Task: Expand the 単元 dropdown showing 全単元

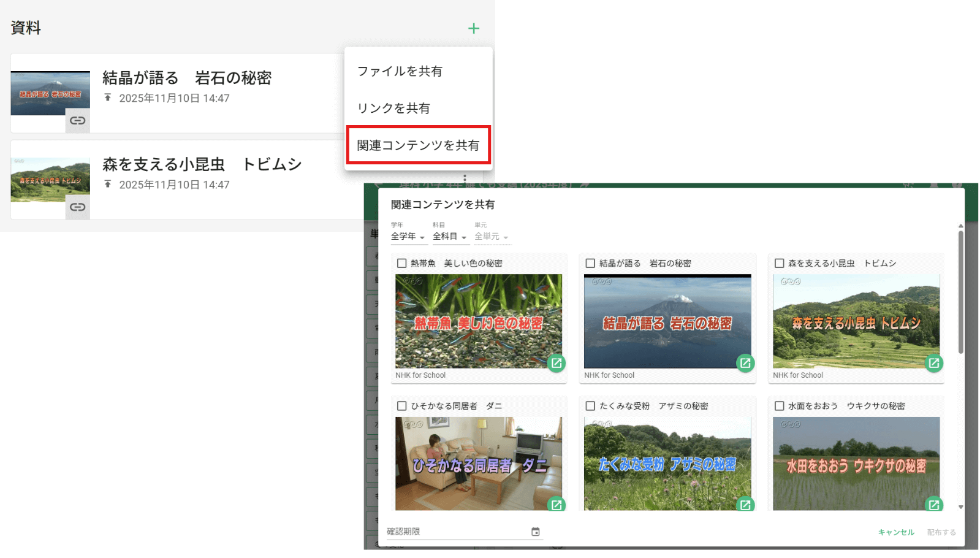Action: click(492, 237)
